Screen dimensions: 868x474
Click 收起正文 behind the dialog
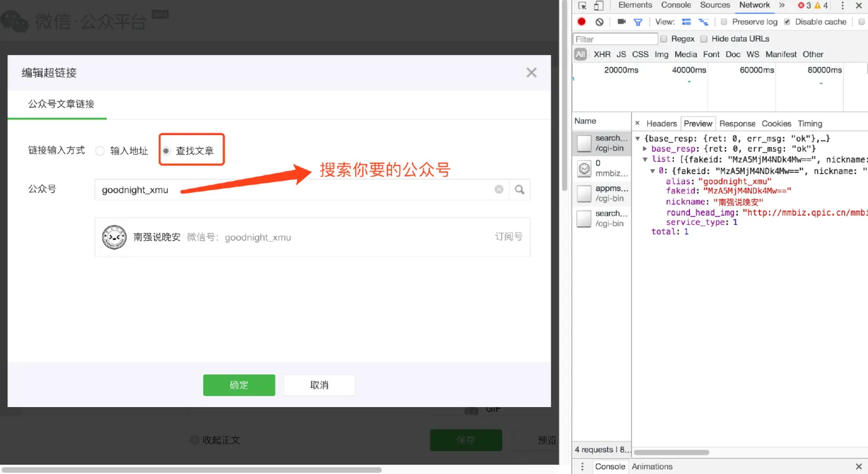[215, 440]
